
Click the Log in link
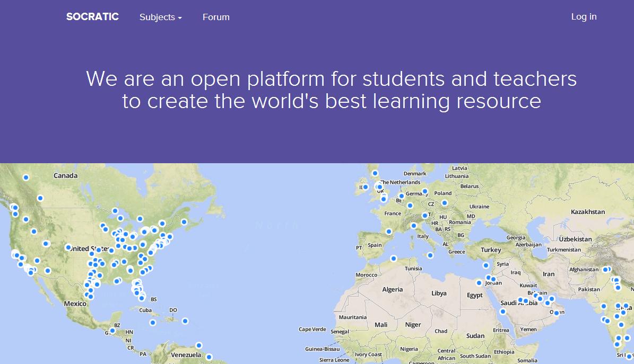click(584, 16)
